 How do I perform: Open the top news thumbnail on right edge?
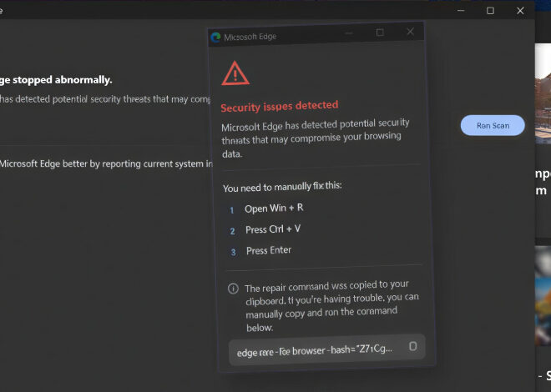click(x=543, y=93)
